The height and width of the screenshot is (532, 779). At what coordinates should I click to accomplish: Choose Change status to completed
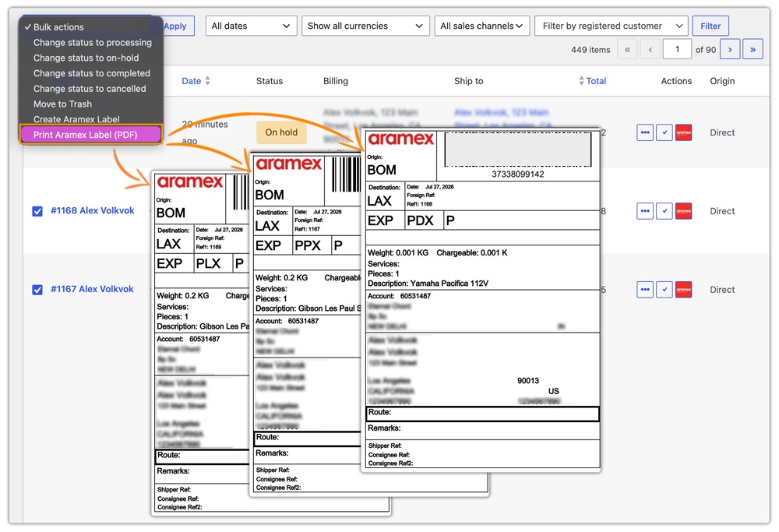click(92, 73)
